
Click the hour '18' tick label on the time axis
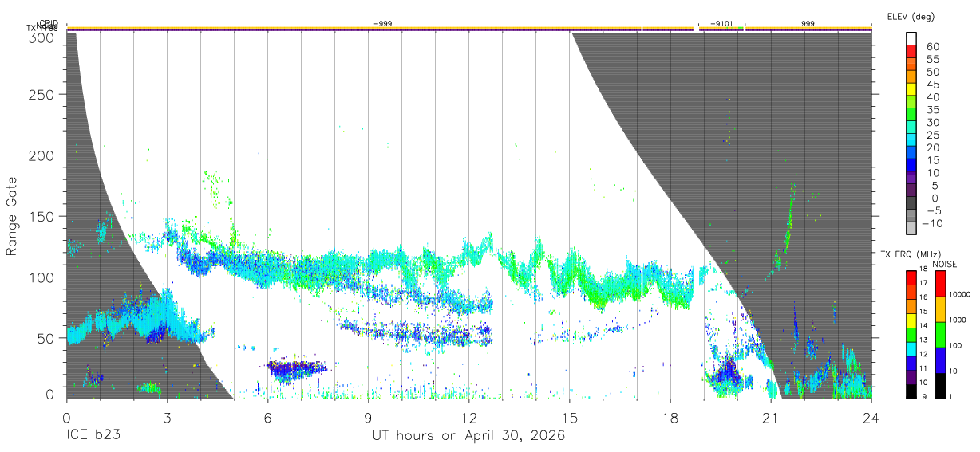(x=670, y=418)
